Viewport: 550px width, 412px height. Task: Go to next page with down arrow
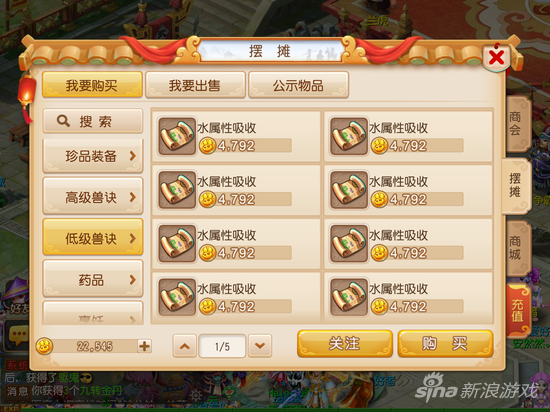pyautogui.click(x=260, y=346)
